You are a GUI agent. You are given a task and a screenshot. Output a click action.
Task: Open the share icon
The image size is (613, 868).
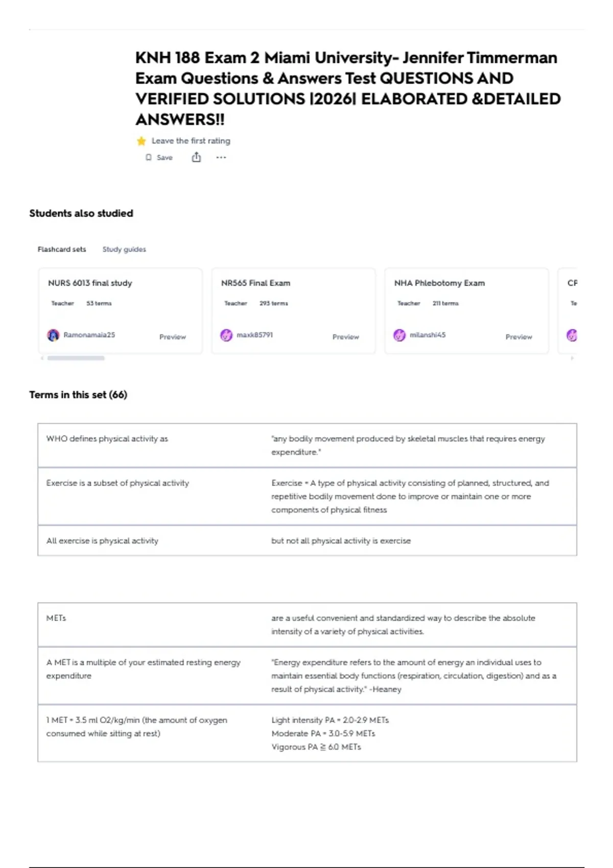pyautogui.click(x=196, y=157)
